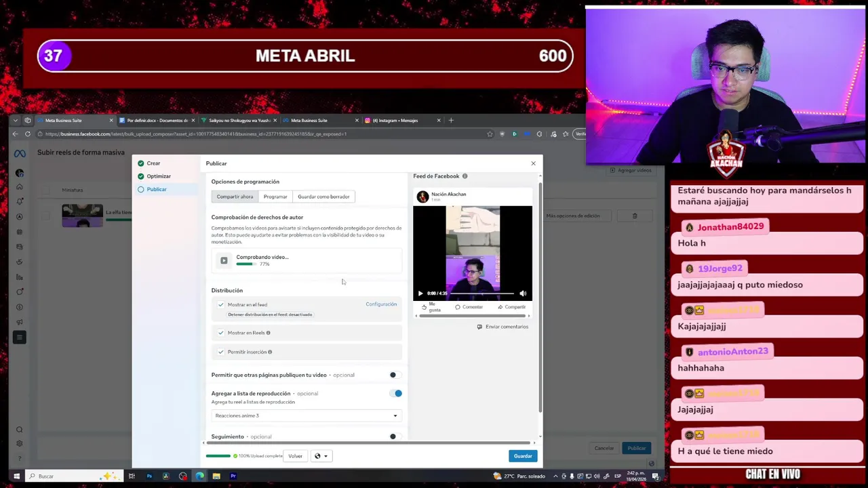Open the globe audience dropdown near Volver

321,456
